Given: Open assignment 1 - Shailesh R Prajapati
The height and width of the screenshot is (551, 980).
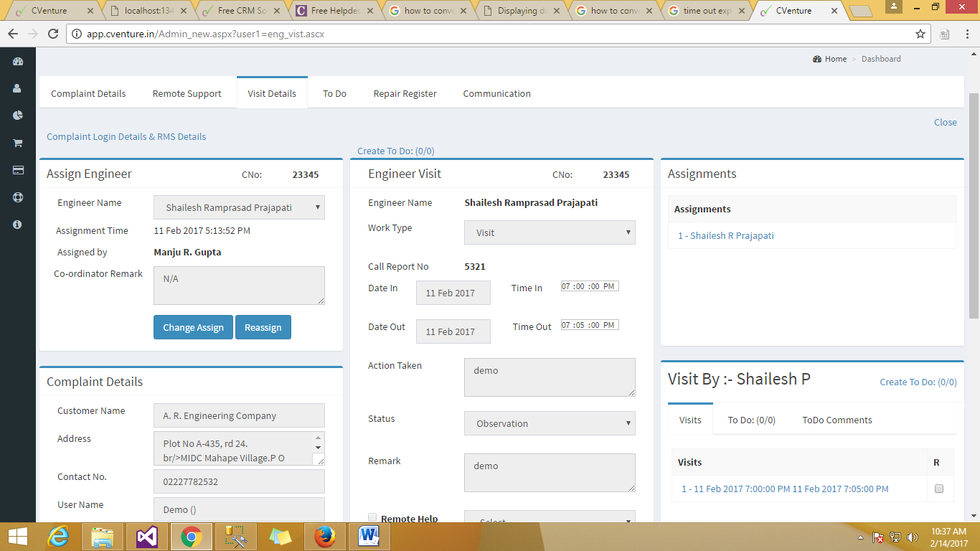Looking at the screenshot, I should pos(725,235).
